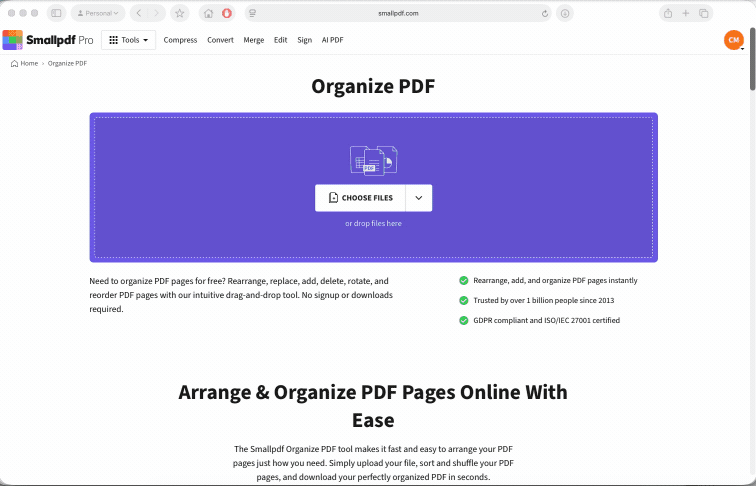Image resolution: width=756 pixels, height=486 pixels.
Task: Click "Rearrange, add, and organize PDF pages instantly"
Action: pyautogui.click(x=555, y=281)
